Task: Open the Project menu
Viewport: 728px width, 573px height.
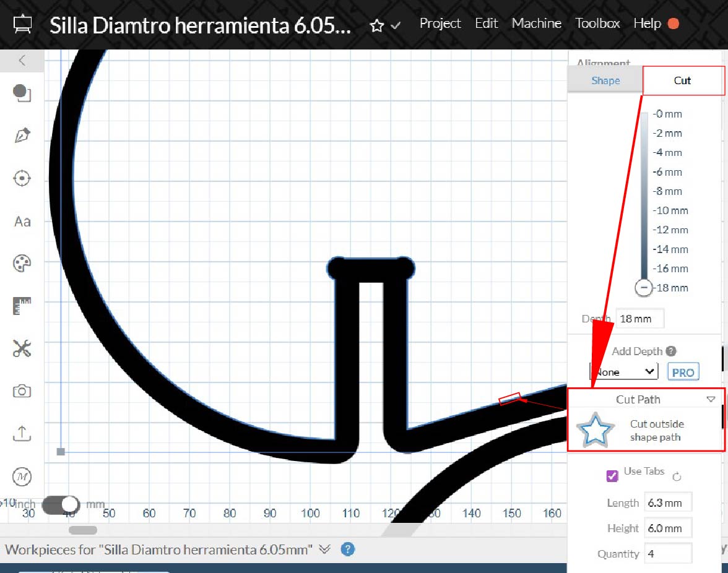Action: pyautogui.click(x=440, y=23)
